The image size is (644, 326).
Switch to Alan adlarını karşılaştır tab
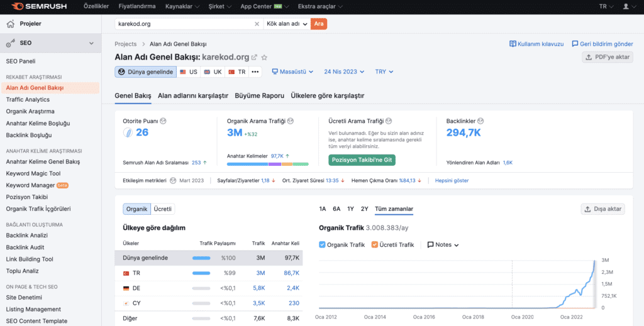[x=193, y=95]
